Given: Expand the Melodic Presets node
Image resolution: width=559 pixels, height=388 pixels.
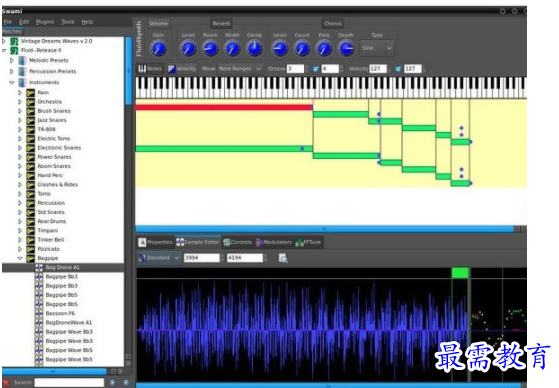Looking at the screenshot, I should pos(12,61).
